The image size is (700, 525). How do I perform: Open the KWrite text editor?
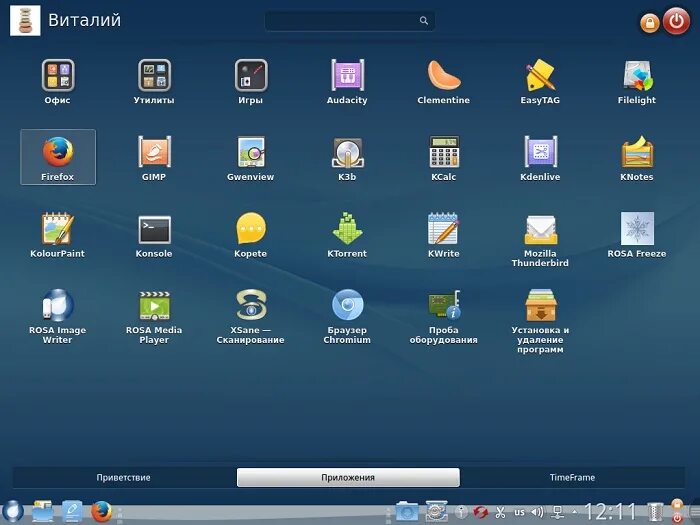tap(443, 235)
